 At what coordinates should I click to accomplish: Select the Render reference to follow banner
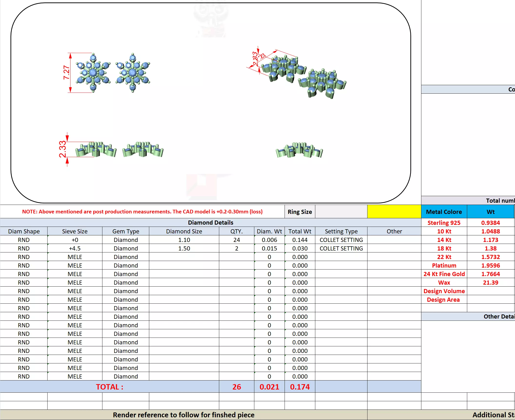click(183, 415)
